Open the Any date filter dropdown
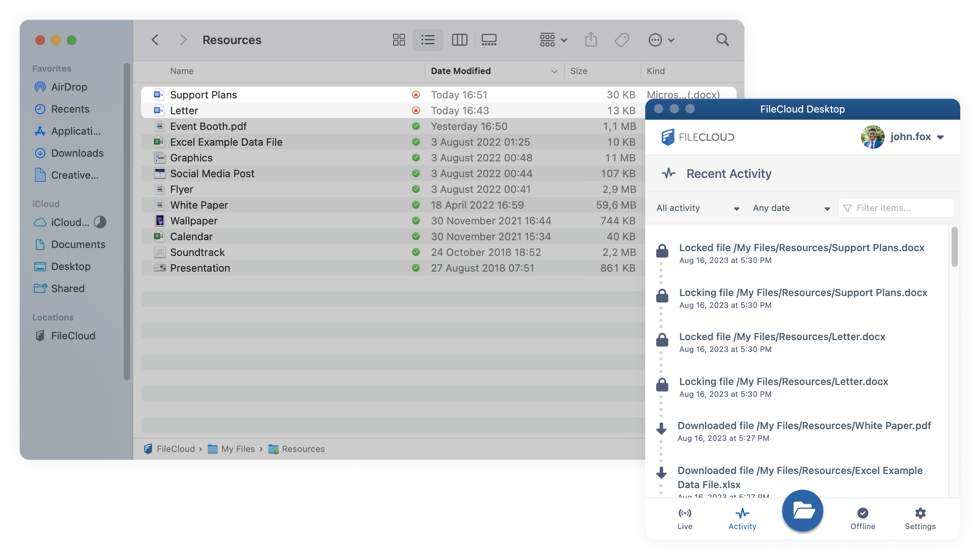980x559 pixels. click(792, 208)
